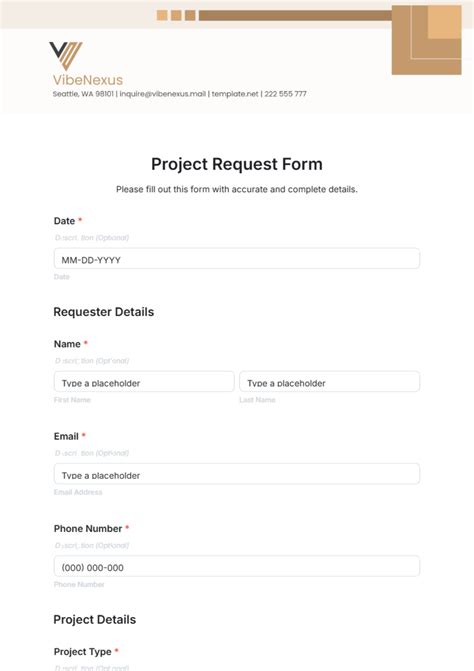Click the Project Type field label
Screen dimensions: 474x671
(83, 652)
